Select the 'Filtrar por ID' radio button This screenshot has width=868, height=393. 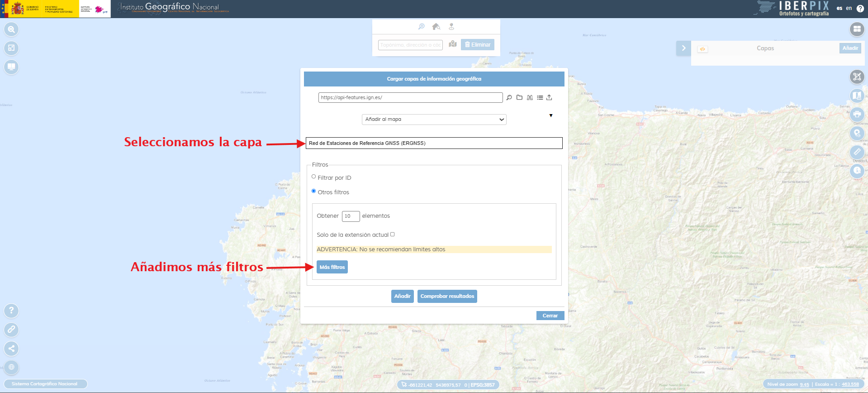[x=313, y=177]
